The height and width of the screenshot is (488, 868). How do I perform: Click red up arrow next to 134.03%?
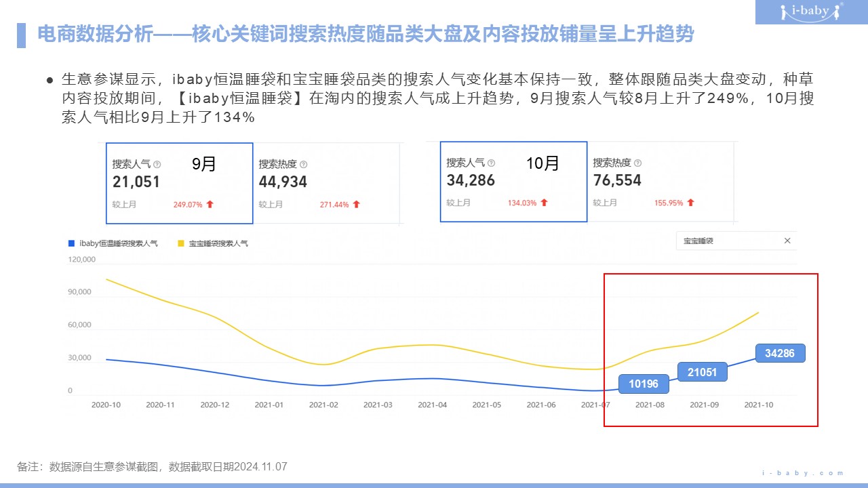coord(544,203)
